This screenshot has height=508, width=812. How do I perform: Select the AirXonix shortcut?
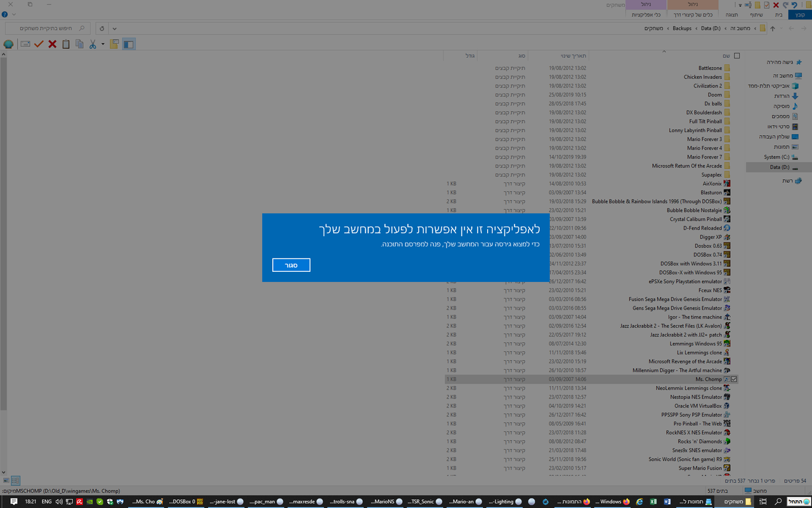coord(712,184)
